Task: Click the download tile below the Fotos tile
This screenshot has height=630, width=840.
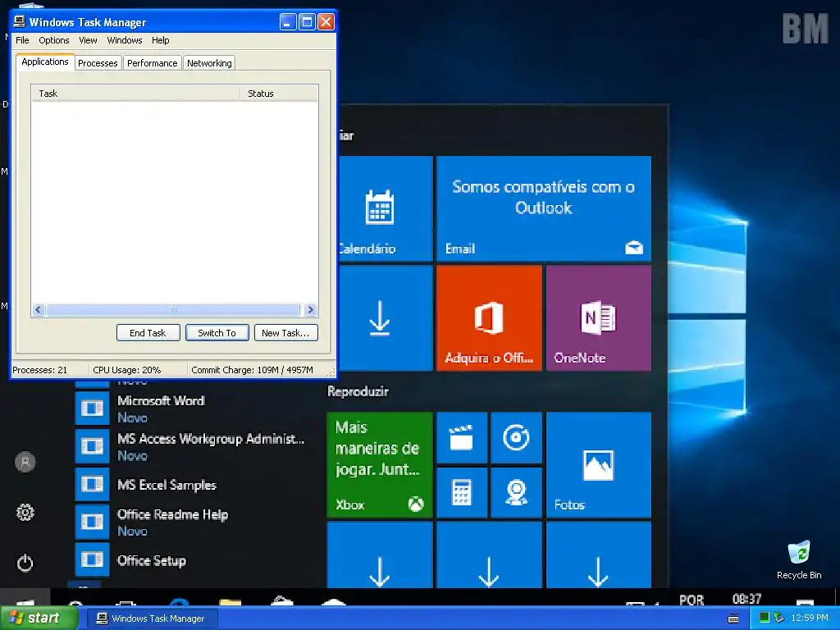Action: (598, 555)
